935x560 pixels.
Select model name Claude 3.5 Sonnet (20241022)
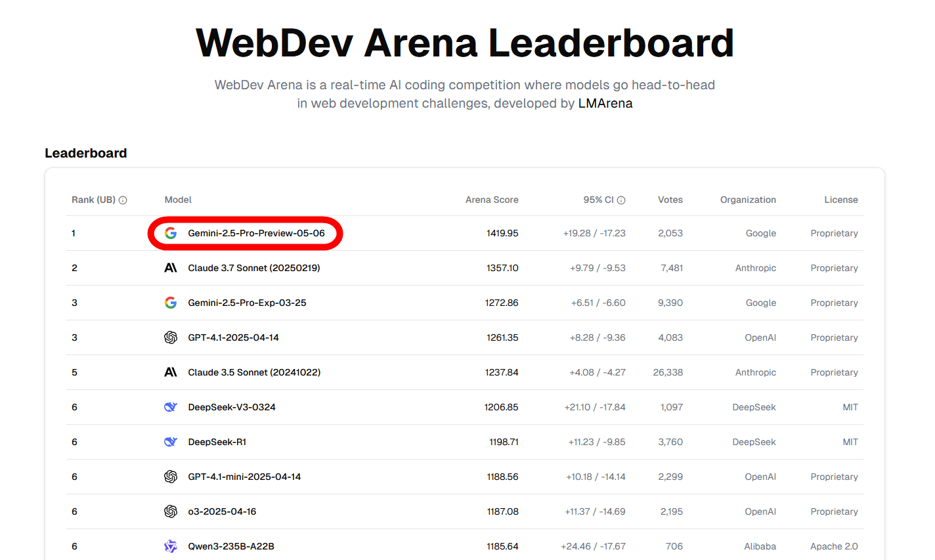(x=254, y=372)
